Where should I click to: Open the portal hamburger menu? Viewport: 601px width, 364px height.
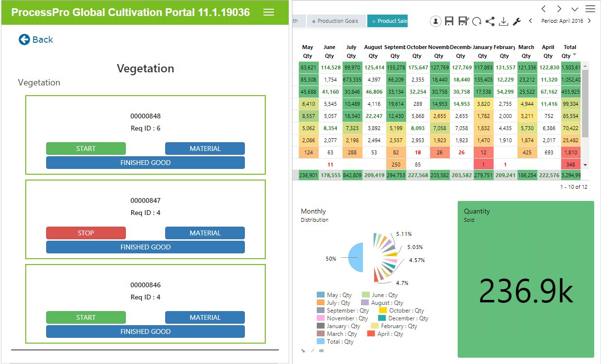[x=269, y=13]
